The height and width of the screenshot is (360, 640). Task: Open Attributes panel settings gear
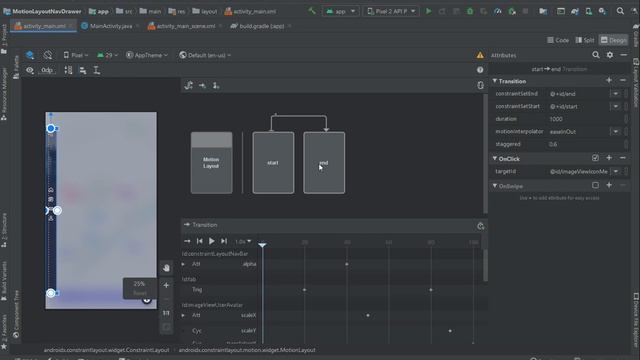(610, 55)
